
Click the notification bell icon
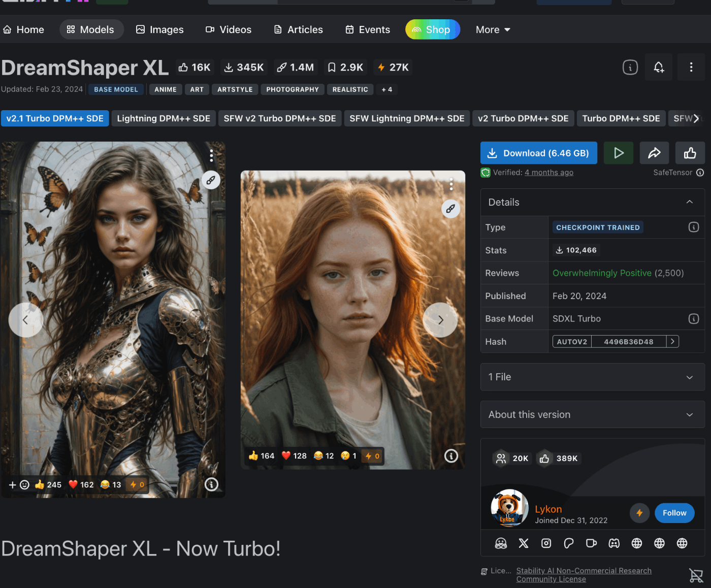pyautogui.click(x=659, y=67)
